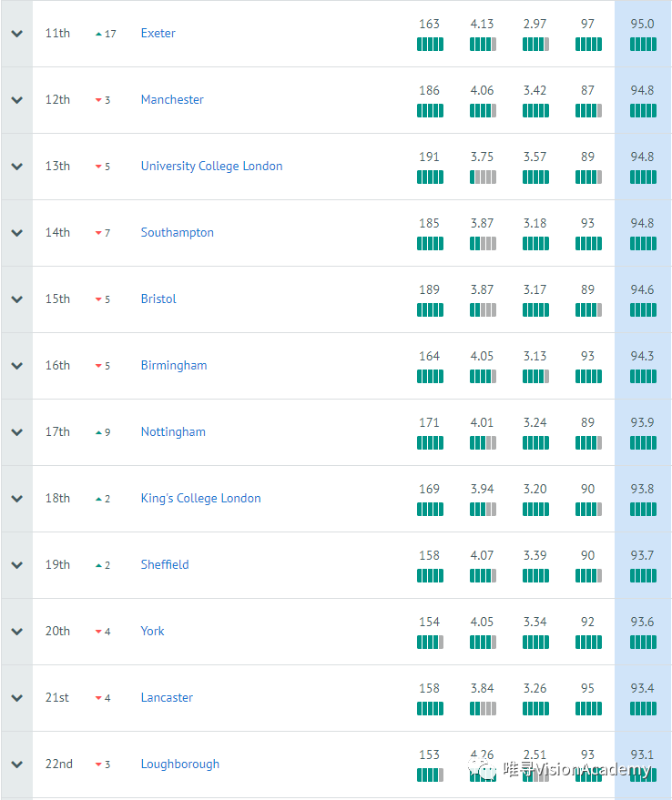Click Exeter's 95.0 overall score bar
Viewport: 672px width, 800px height.
coord(643,45)
